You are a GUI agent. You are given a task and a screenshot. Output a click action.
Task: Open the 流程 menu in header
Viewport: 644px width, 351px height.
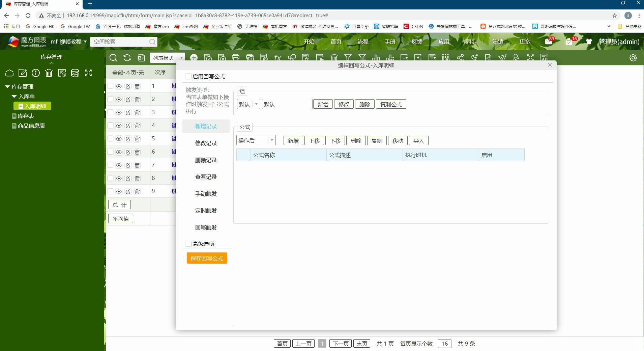[363, 42]
